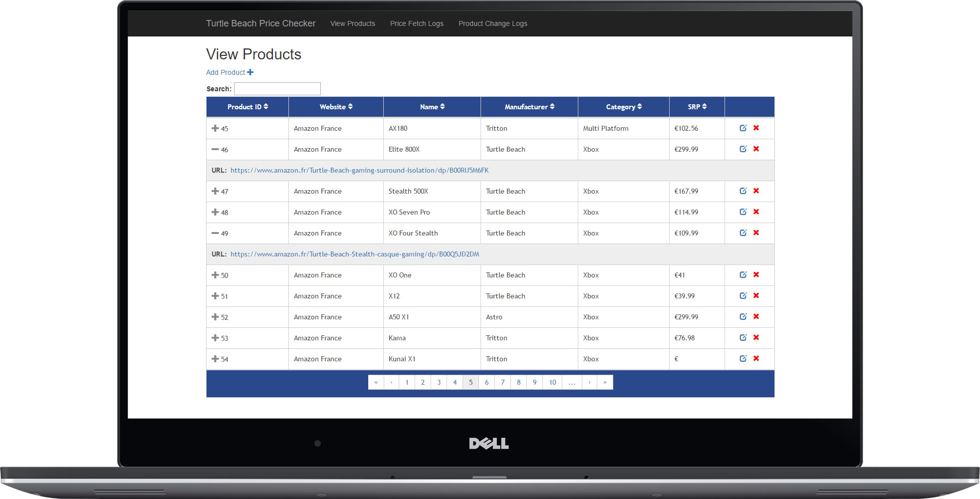The image size is (980, 499).
Task: Jump to first page of results
Action: [376, 382]
